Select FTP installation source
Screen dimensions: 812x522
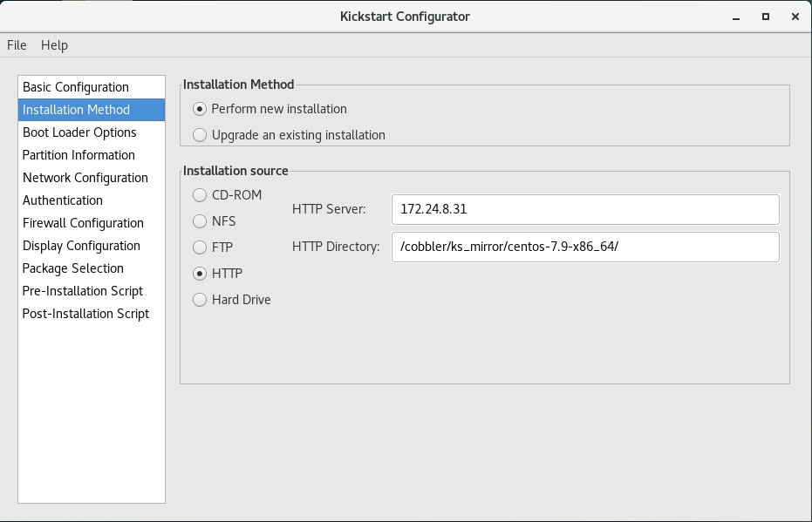point(201,247)
